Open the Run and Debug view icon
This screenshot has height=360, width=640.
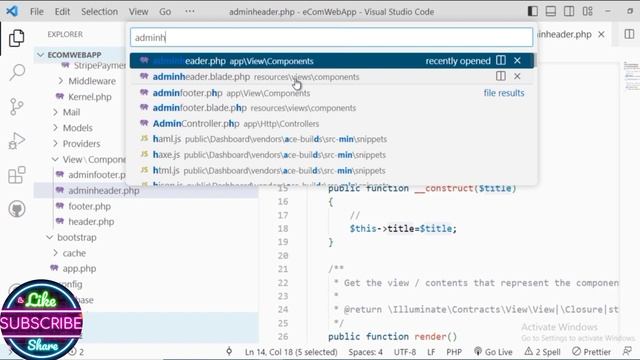point(17,141)
